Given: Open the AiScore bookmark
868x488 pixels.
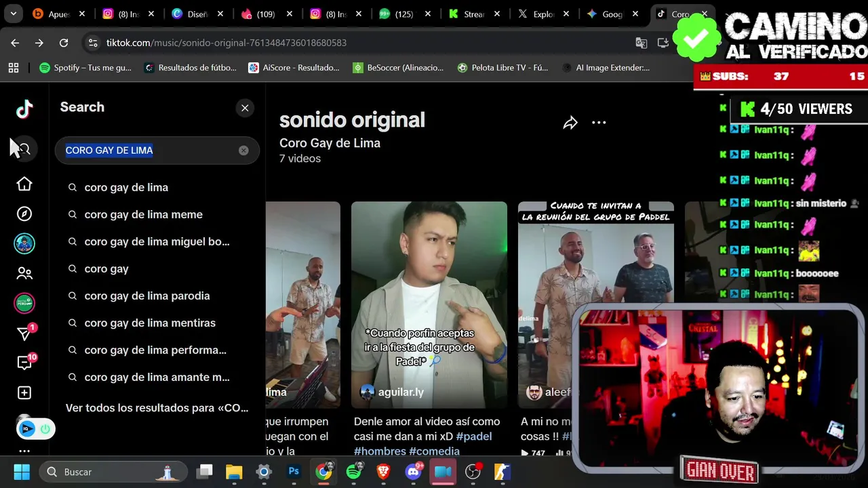Looking at the screenshot, I should 294,68.
